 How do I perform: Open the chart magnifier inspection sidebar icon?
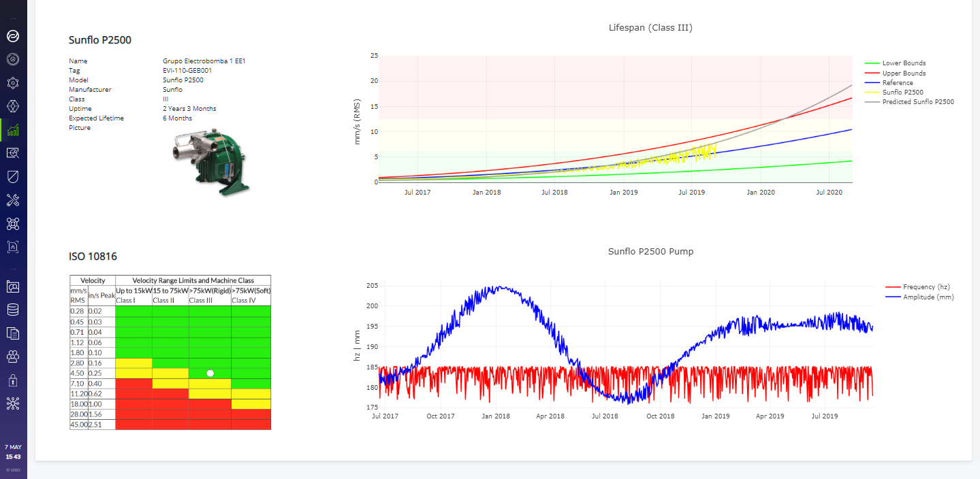12,153
